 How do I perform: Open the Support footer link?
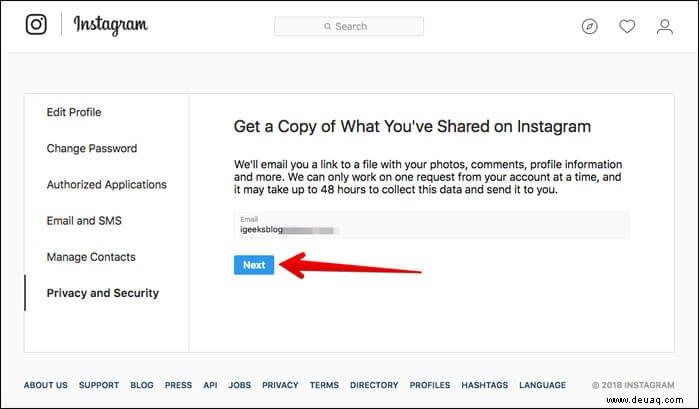pos(99,385)
